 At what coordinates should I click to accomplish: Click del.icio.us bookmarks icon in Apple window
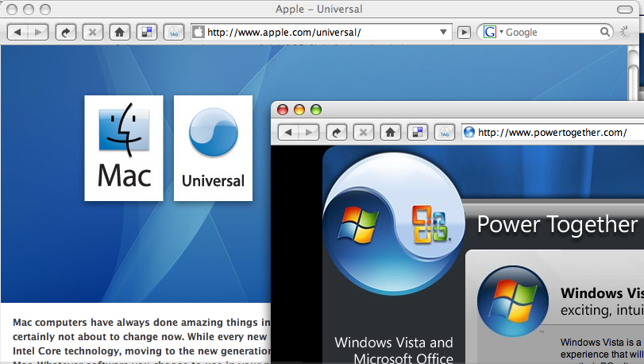(146, 33)
